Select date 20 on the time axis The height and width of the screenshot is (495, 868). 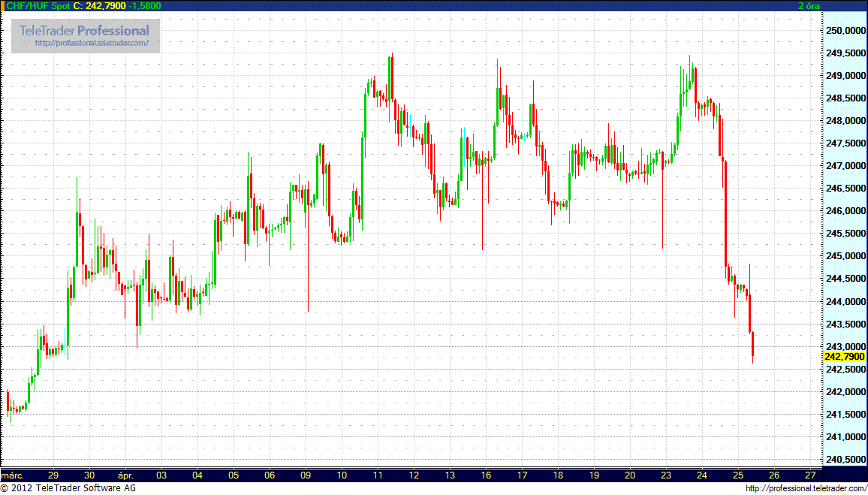(x=629, y=475)
